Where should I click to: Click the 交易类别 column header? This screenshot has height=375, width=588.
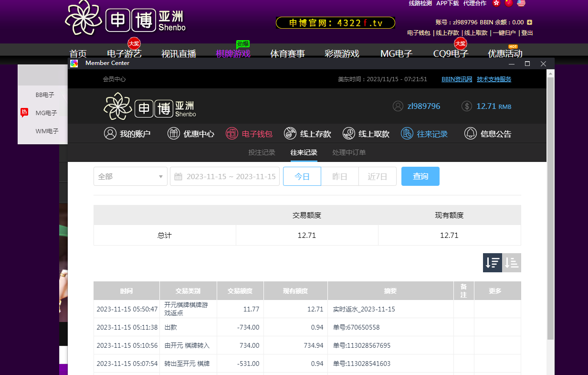coord(188,291)
